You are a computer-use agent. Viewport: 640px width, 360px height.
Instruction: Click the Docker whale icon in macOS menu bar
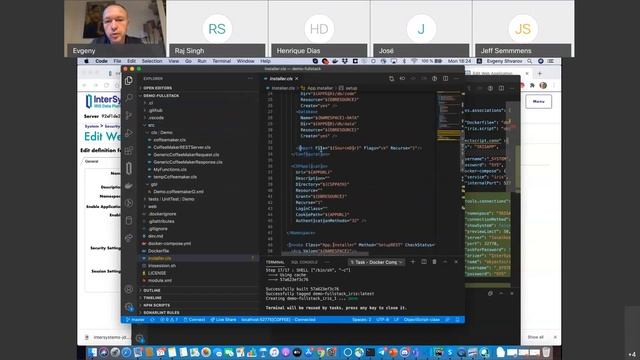(x=335, y=61)
